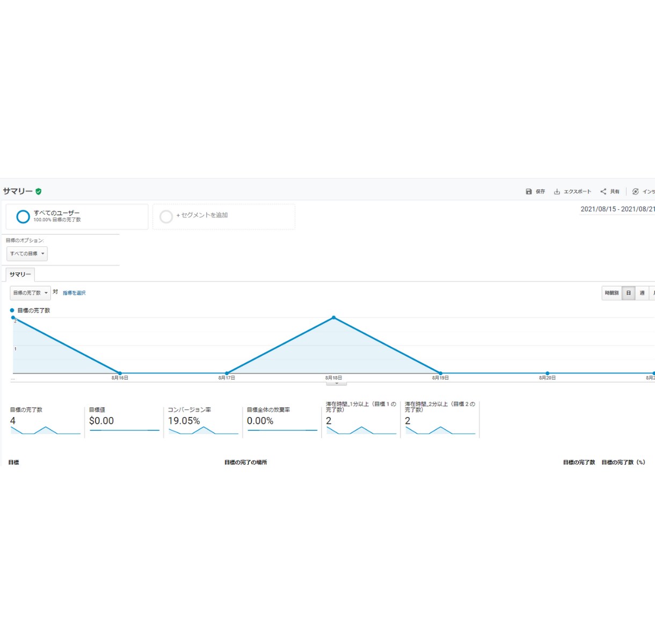Select the 週 chart interval
The height and width of the screenshot is (644, 655).
tap(642, 293)
